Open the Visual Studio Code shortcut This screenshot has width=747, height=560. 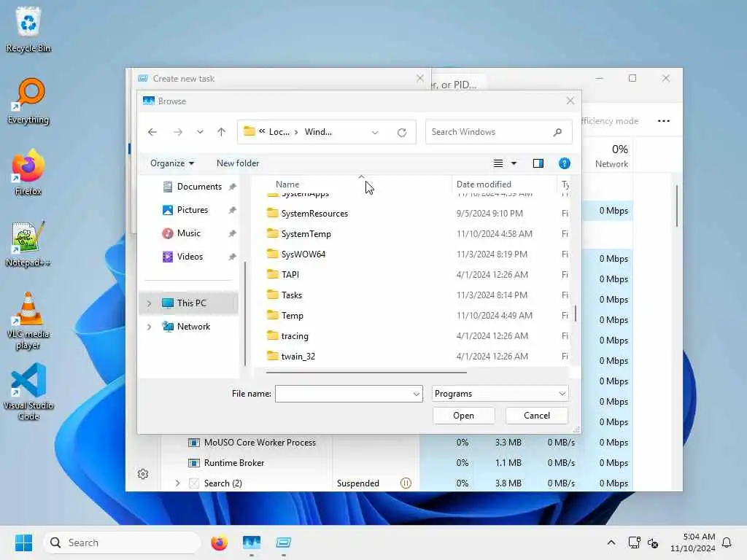(x=28, y=392)
